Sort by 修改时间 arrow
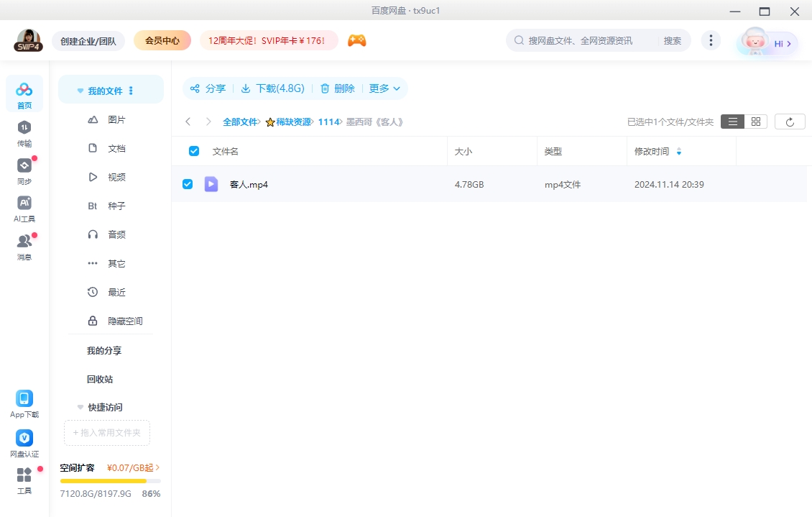 point(679,151)
